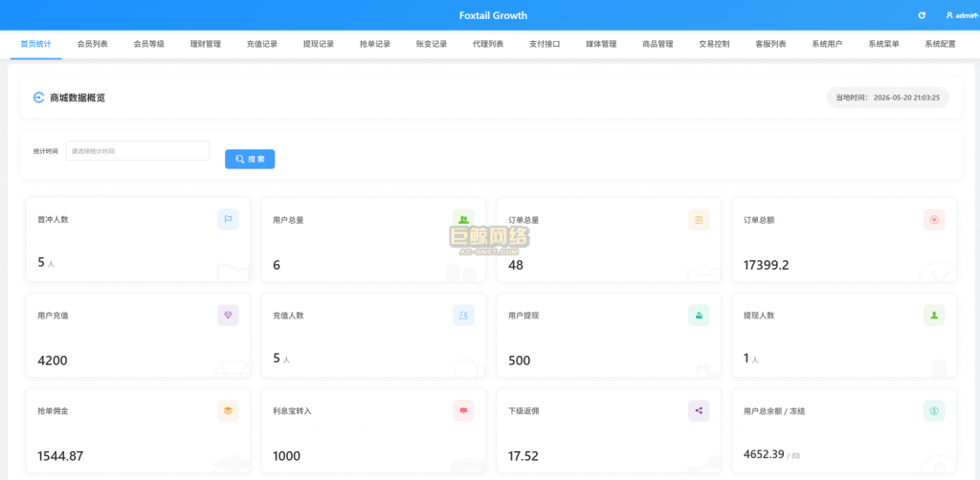Screen dimensions: 980x480
Task: Click the document icon on 订单总量 card
Action: pyautogui.click(x=699, y=220)
